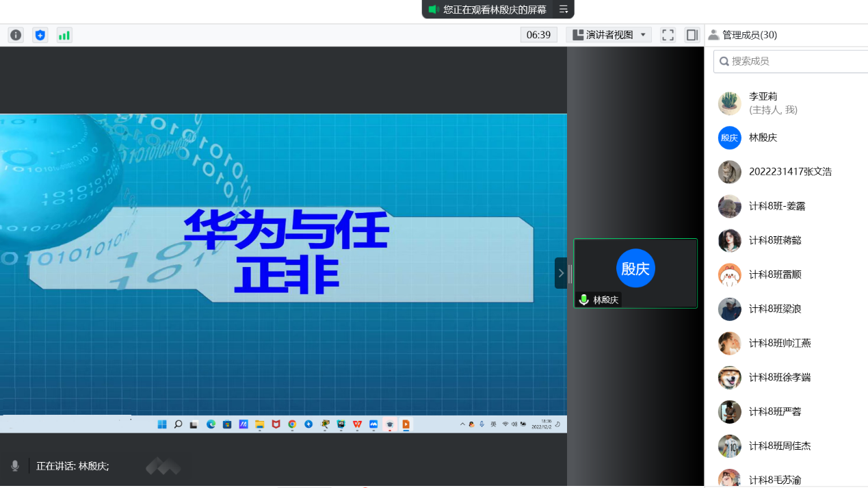Check the green network signal icon
The height and width of the screenshot is (488, 868).
(x=64, y=35)
